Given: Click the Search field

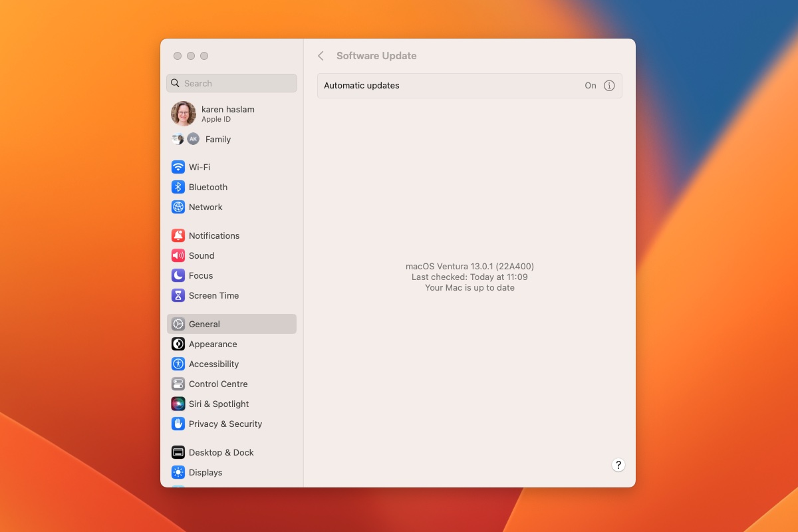Looking at the screenshot, I should tap(231, 83).
